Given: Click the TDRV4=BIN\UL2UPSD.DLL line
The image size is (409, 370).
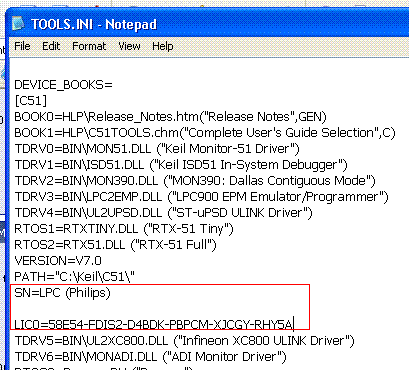Looking at the screenshot, I should 163,213.
